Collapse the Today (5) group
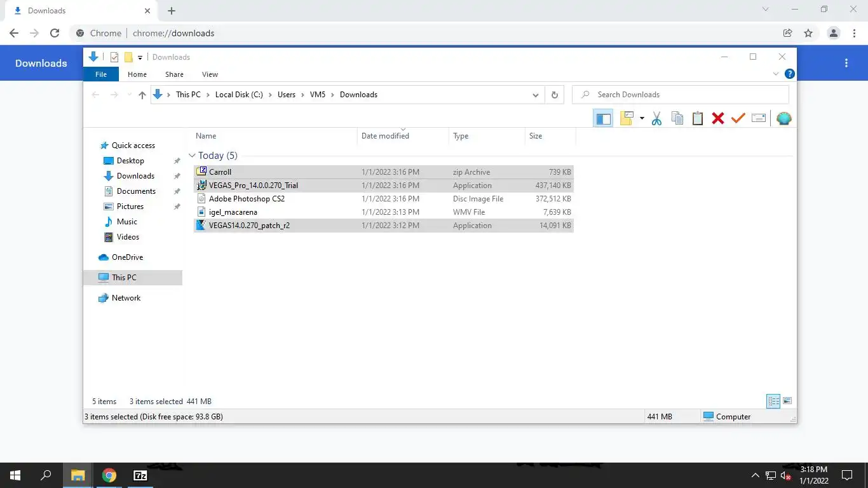868x488 pixels. coord(192,156)
